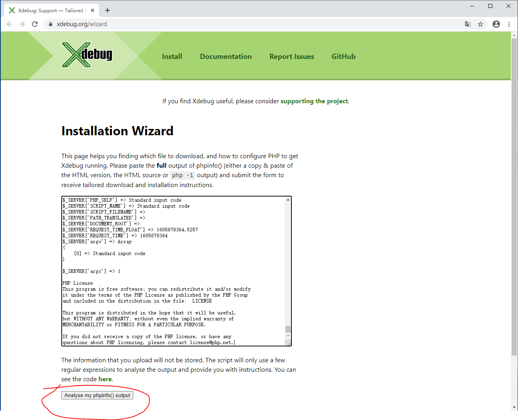This screenshot has width=518, height=420.
Task: Click the Xdebug logo
Action: coord(87,55)
